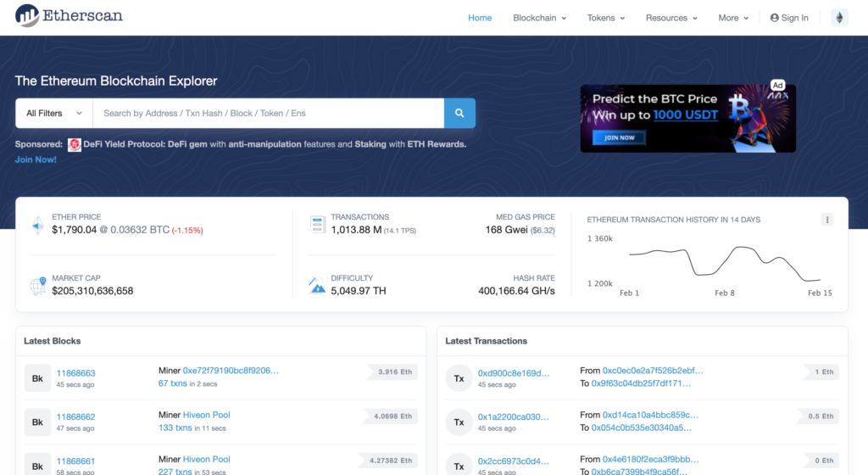
Task: Click the Ad badge on the banner
Action: [778, 86]
